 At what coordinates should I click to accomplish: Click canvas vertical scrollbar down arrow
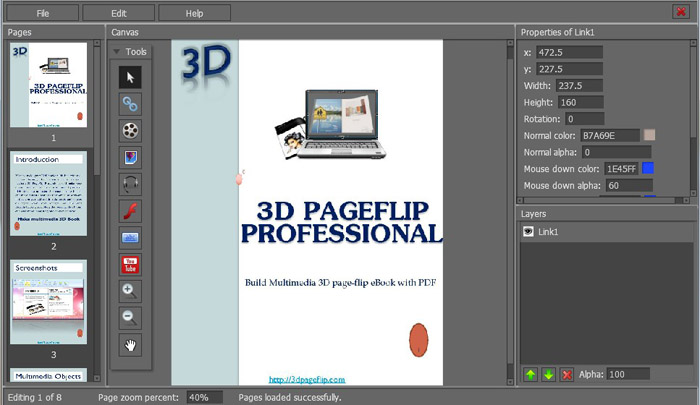pos(510,382)
